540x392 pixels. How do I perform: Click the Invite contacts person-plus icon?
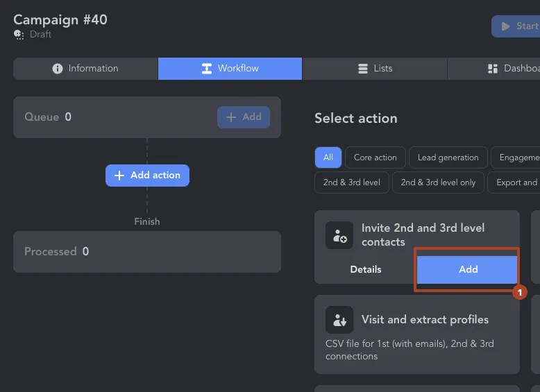click(x=339, y=235)
